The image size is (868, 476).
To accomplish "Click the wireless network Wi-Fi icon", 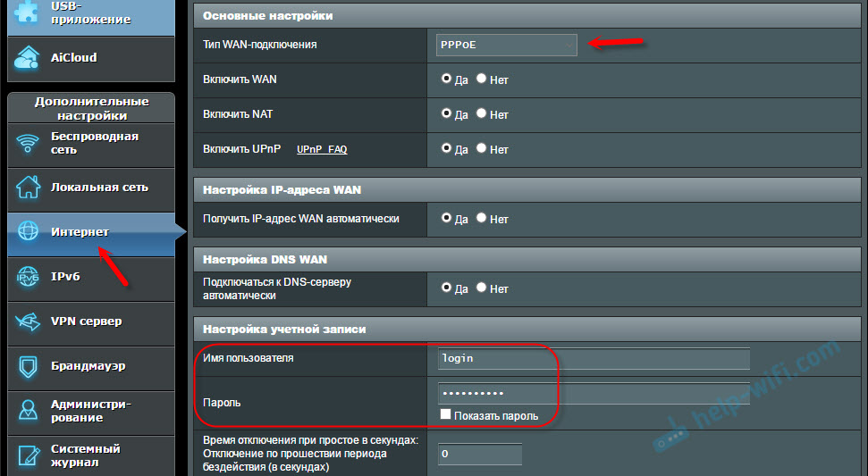I will [x=29, y=143].
